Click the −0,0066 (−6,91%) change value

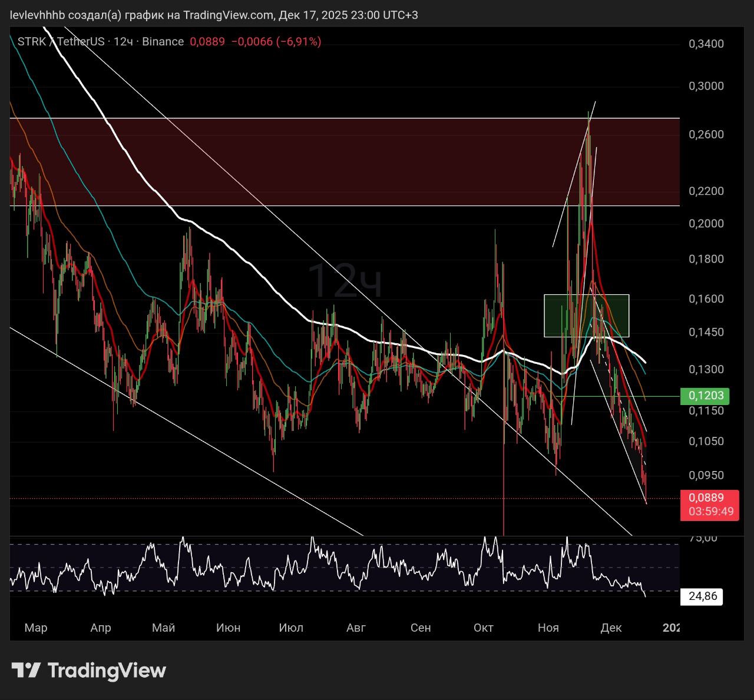tap(276, 41)
